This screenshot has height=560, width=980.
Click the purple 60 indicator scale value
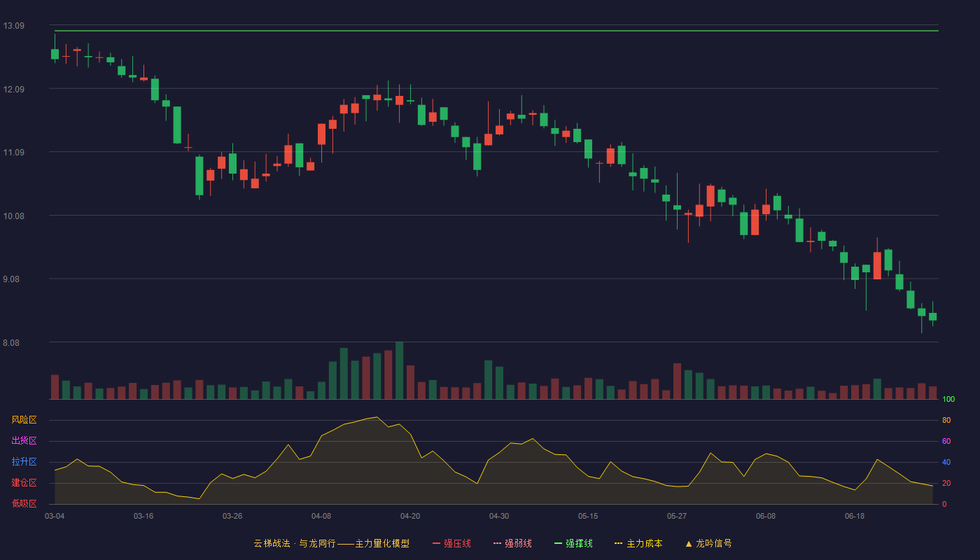coord(946,441)
